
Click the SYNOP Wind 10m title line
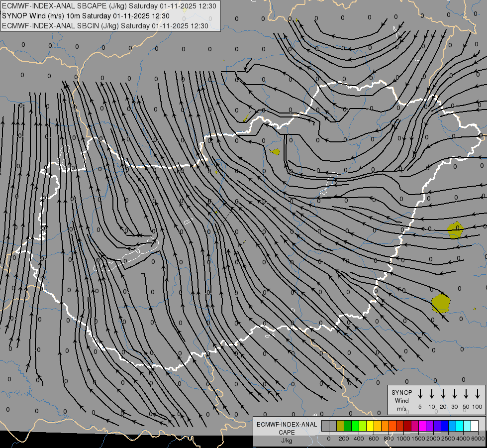(86, 16)
